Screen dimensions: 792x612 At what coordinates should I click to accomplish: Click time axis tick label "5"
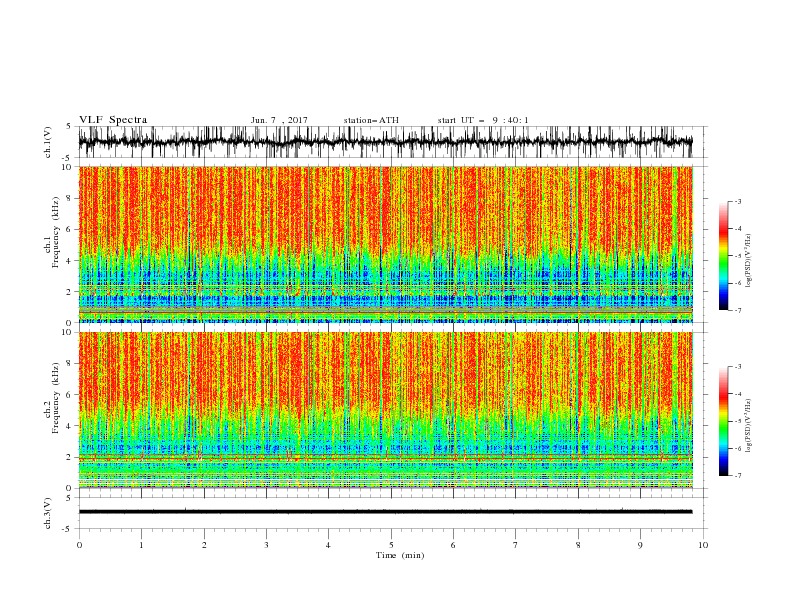(391, 545)
